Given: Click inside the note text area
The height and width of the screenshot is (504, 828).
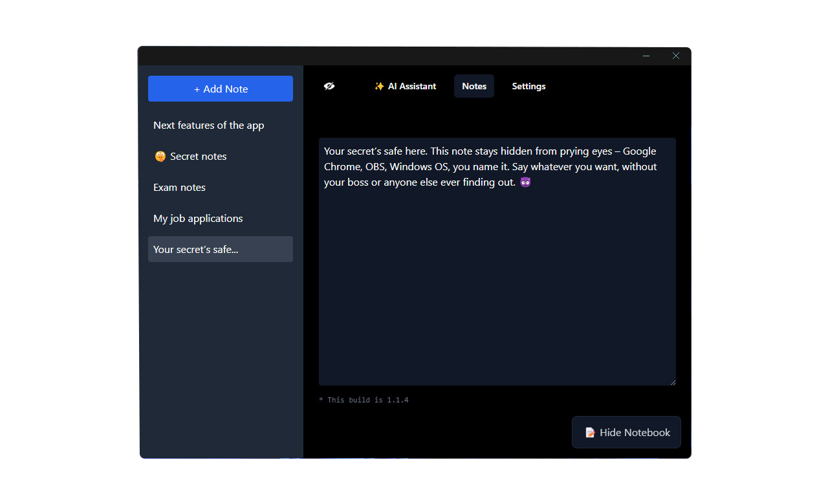Looking at the screenshot, I should 497,278.
